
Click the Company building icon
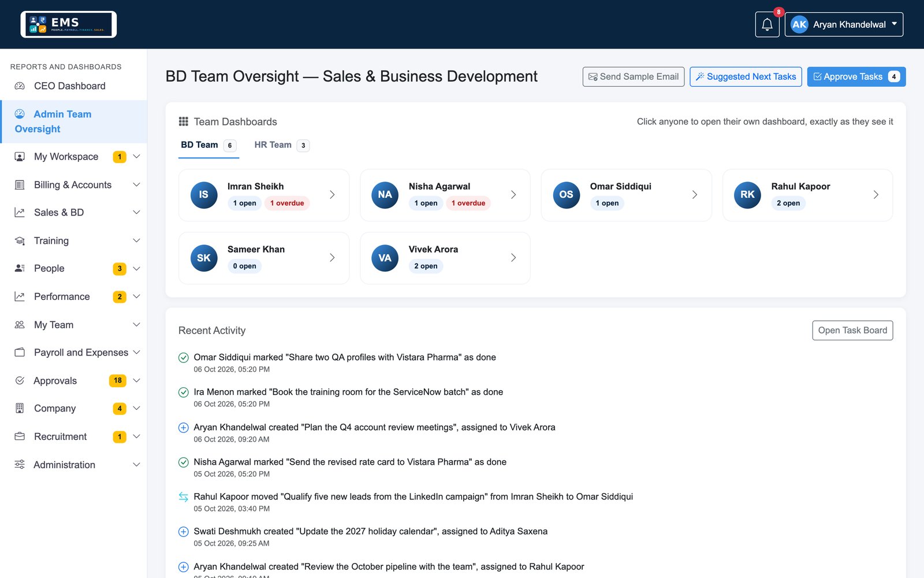pos(20,408)
